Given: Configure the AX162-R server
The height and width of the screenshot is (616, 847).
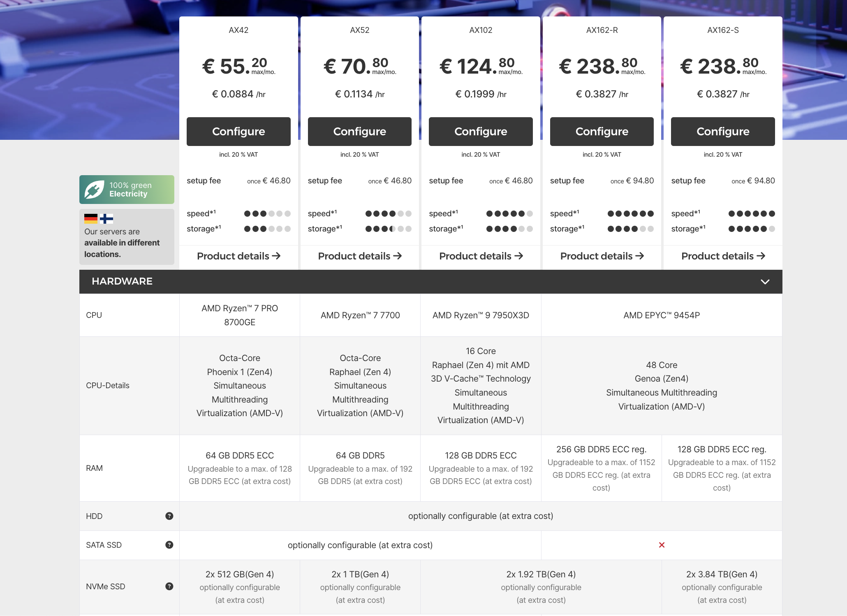Looking at the screenshot, I should click(602, 132).
